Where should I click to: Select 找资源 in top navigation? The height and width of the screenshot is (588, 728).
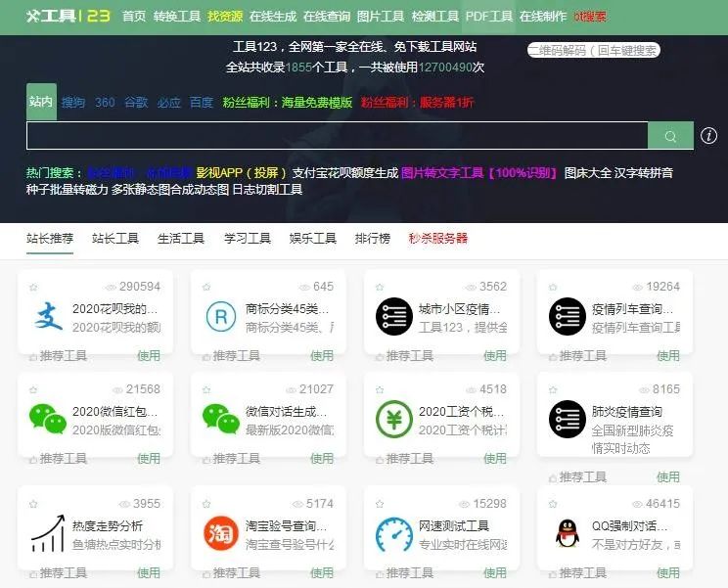225,17
